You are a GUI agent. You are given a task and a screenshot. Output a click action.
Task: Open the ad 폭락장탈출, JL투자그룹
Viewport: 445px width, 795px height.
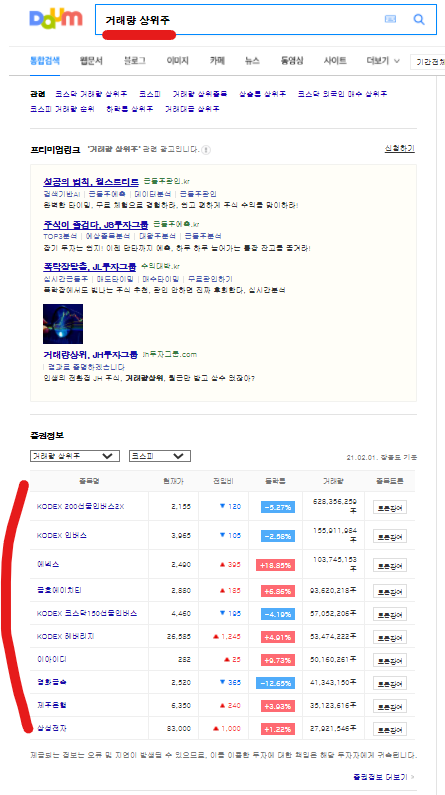tap(90, 266)
